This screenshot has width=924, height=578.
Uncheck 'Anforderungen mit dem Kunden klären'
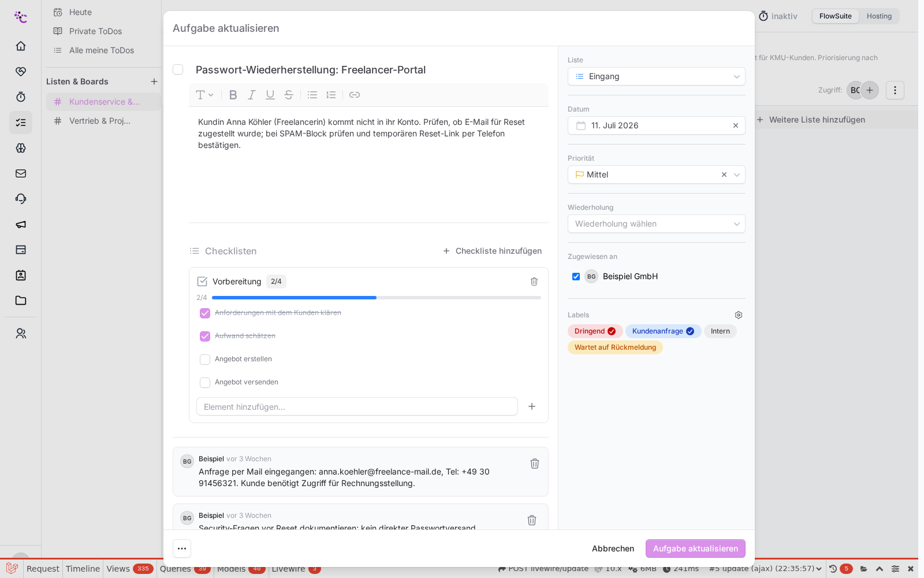coord(205,313)
